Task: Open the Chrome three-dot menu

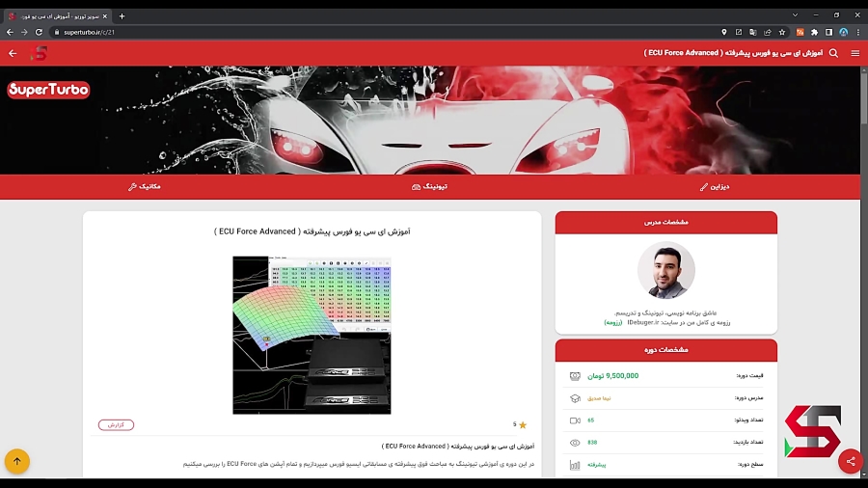Action: (857, 32)
